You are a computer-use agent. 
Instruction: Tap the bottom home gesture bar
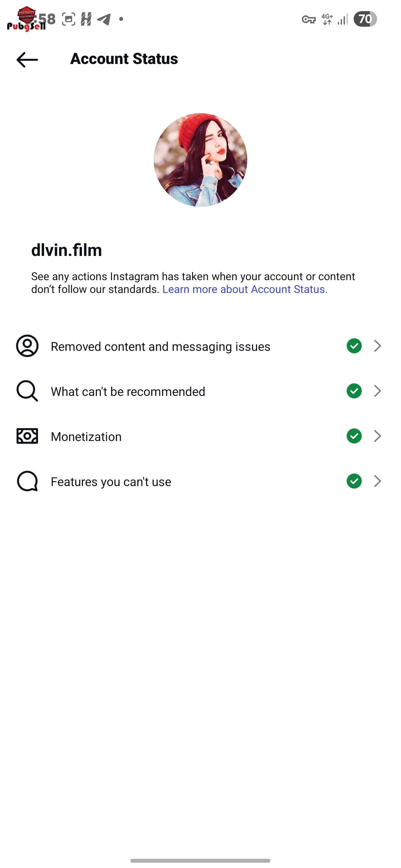[200, 860]
